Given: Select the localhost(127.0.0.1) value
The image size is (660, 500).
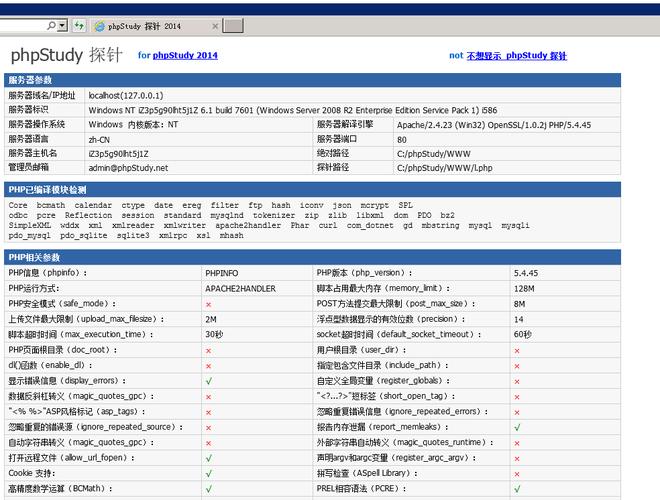Looking at the screenshot, I should 126,96.
